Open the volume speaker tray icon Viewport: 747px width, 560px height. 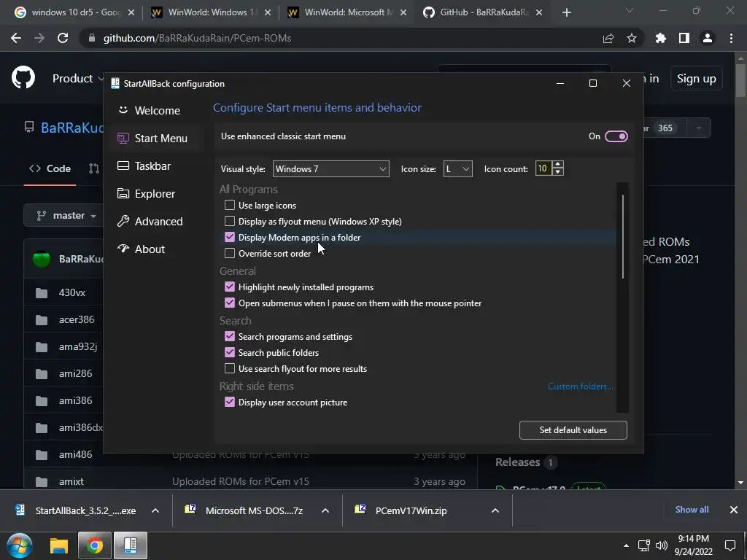point(661,545)
